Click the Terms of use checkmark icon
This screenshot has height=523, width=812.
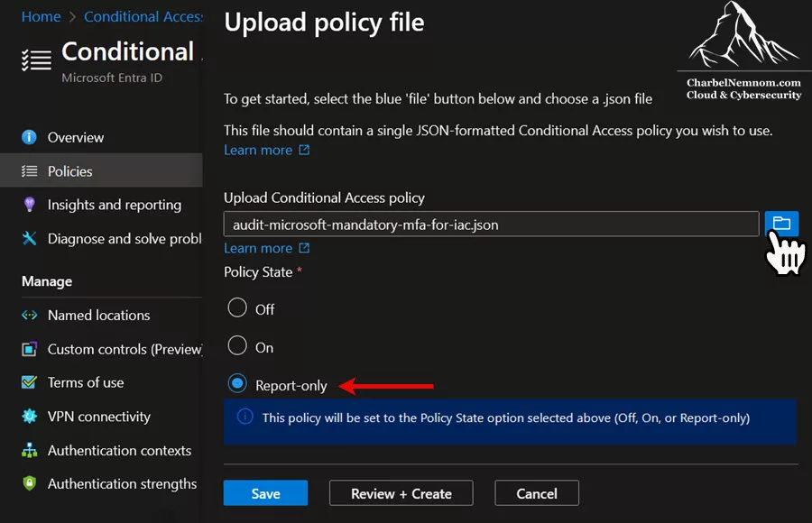pos(29,382)
